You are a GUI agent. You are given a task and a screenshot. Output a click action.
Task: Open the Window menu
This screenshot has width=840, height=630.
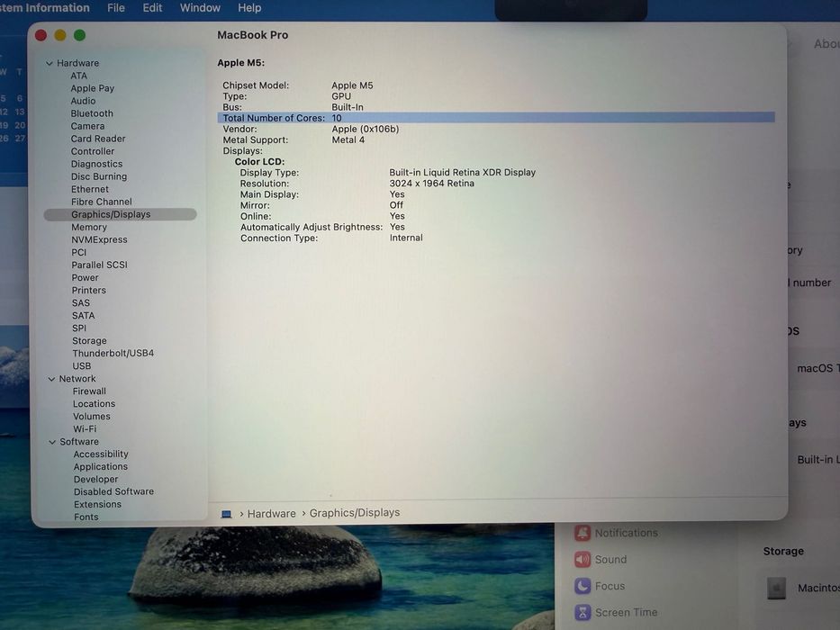click(x=200, y=8)
